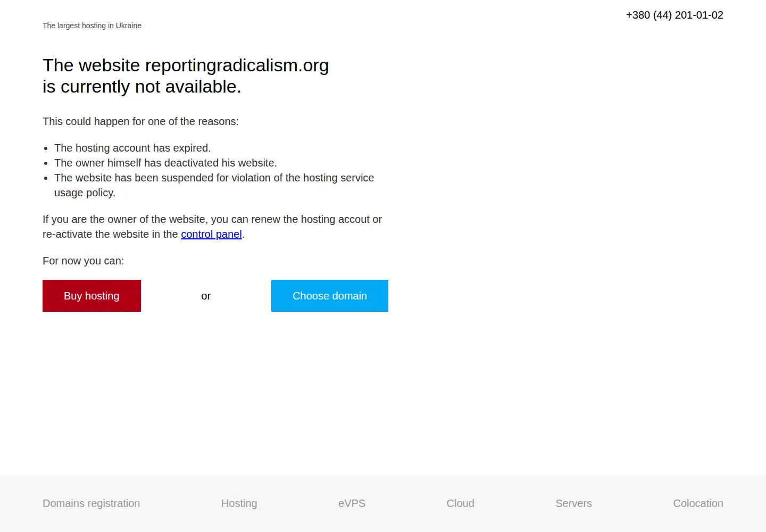Click 'If you are the owner of the website' sentence
Screen dimensions: 766x532
click(x=212, y=227)
